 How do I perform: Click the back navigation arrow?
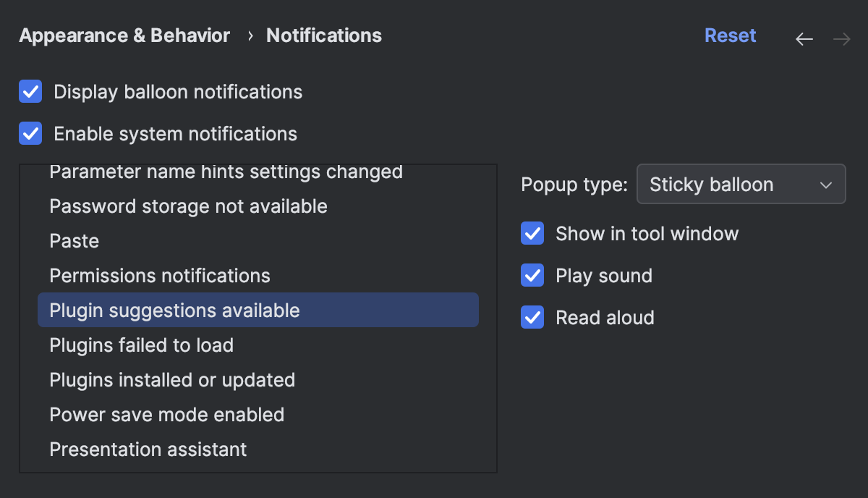pyautogui.click(x=804, y=39)
